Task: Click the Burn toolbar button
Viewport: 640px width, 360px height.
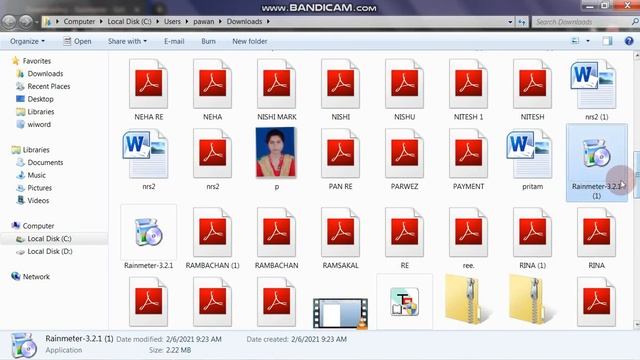Action: (x=208, y=41)
